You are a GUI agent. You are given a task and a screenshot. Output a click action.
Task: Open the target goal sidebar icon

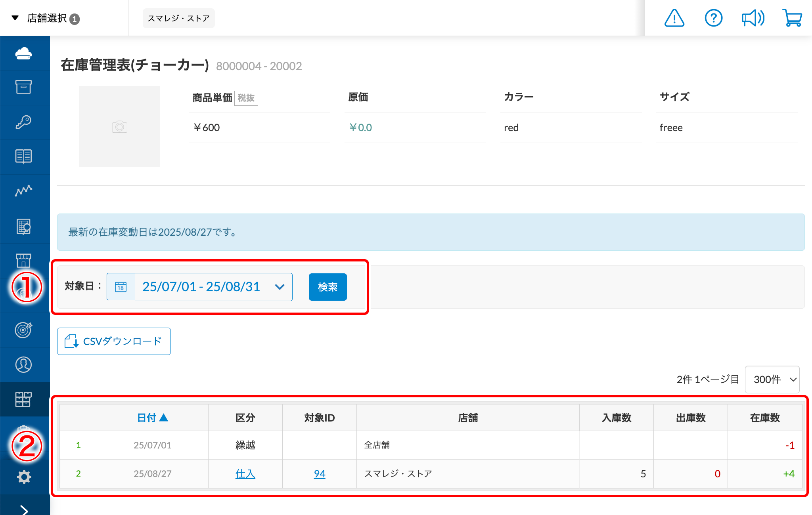pyautogui.click(x=24, y=330)
